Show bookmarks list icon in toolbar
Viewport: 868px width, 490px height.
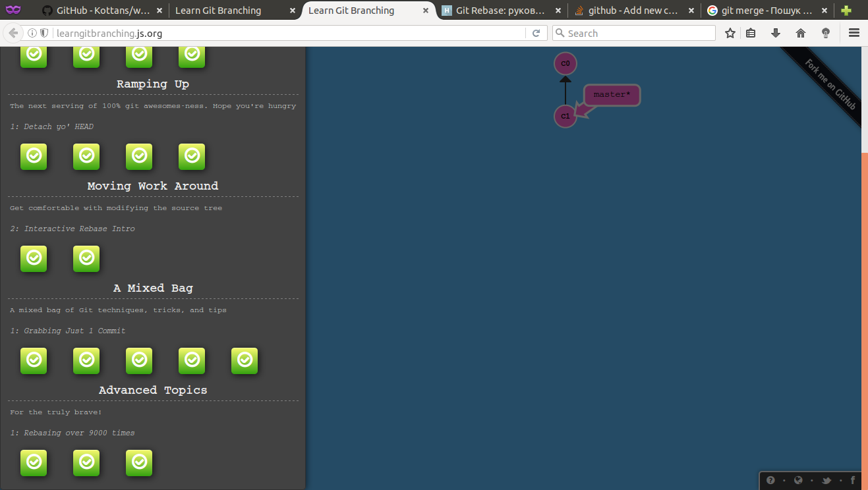pos(751,33)
